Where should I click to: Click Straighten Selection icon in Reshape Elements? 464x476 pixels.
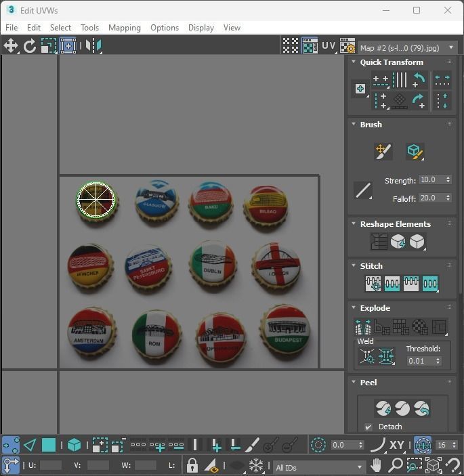point(379,242)
